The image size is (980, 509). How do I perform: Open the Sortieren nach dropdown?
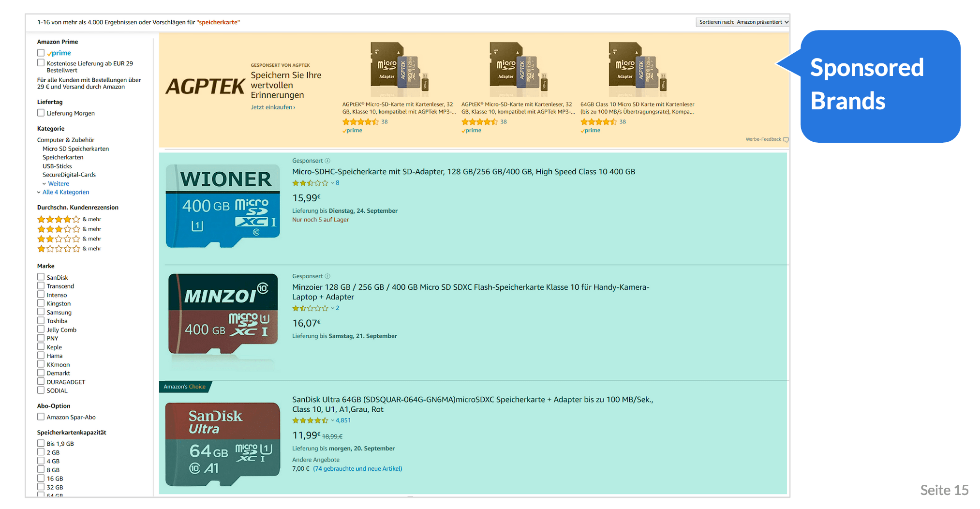tap(742, 22)
